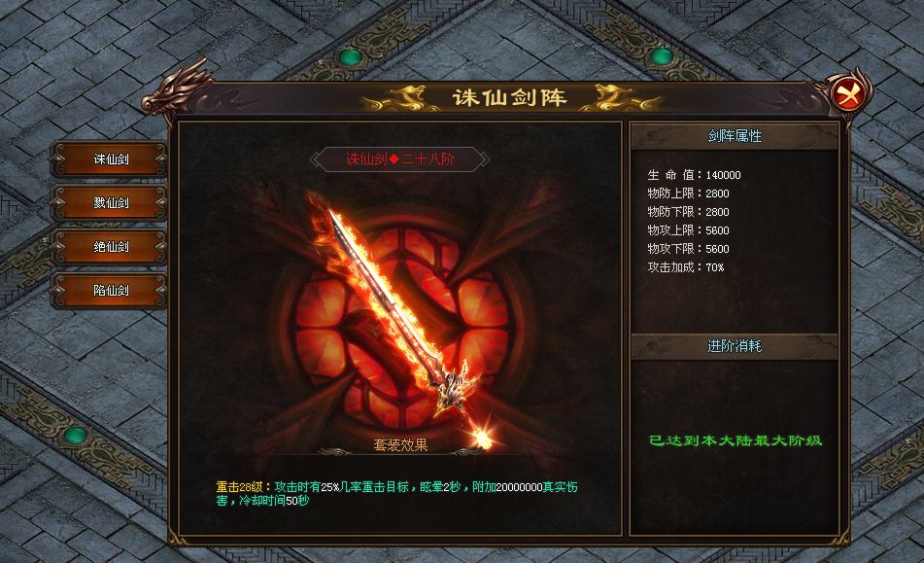Choose the 陷仙剑 tab
The height and width of the screenshot is (563, 924).
pos(110,290)
